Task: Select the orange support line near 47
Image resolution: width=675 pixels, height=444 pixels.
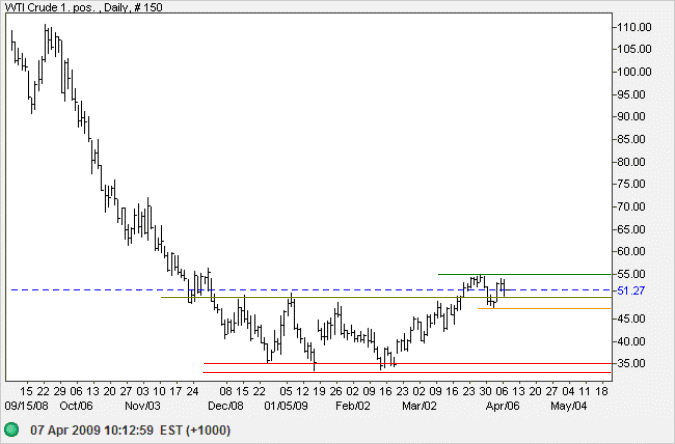Action: point(545,308)
